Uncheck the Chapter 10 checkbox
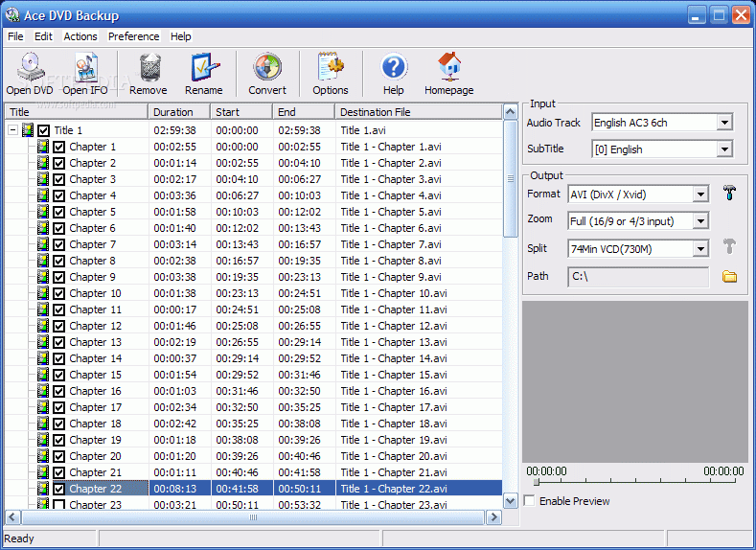756x550 pixels. coord(58,293)
